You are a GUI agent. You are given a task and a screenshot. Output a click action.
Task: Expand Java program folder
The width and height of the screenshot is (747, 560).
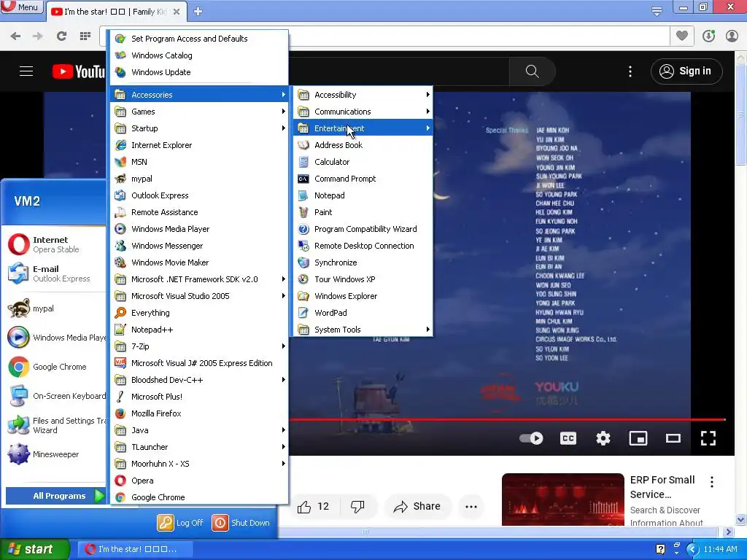tap(199, 430)
